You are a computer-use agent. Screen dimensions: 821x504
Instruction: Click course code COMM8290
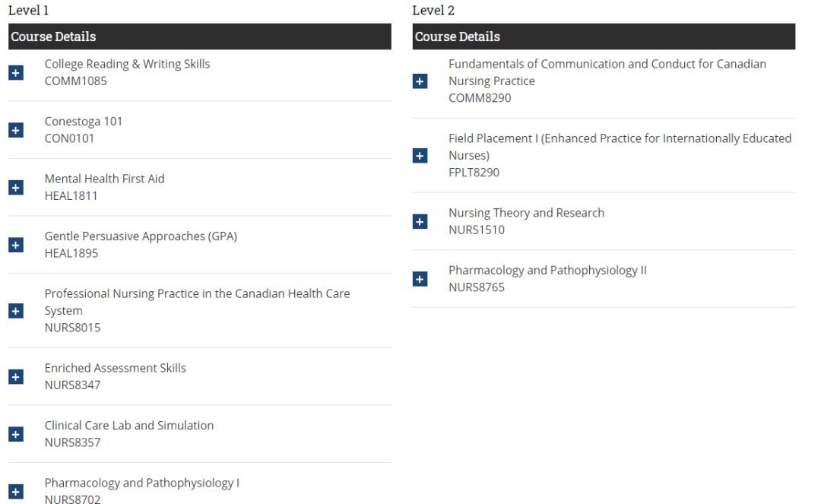(480, 98)
